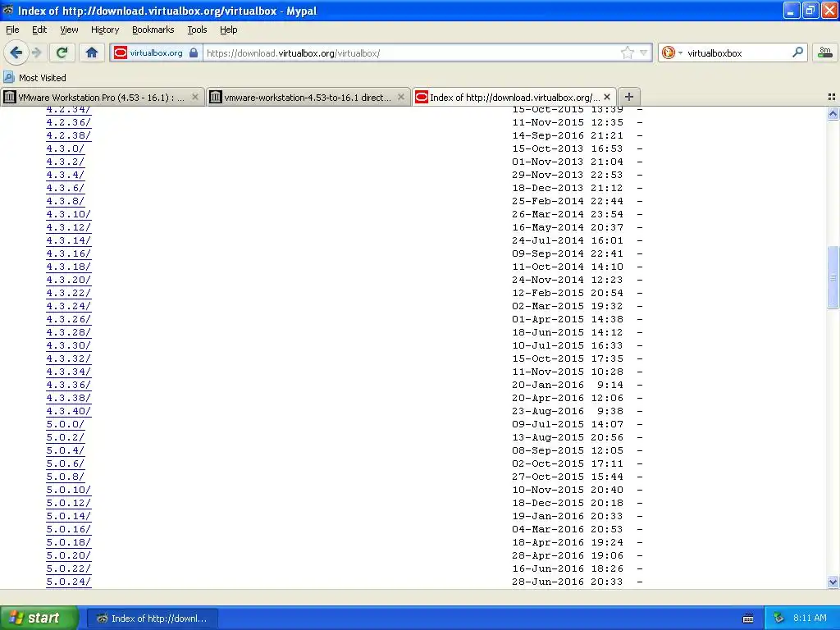Open the 4.3.34/ directory link
Image resolution: width=840 pixels, height=630 pixels.
pos(69,372)
